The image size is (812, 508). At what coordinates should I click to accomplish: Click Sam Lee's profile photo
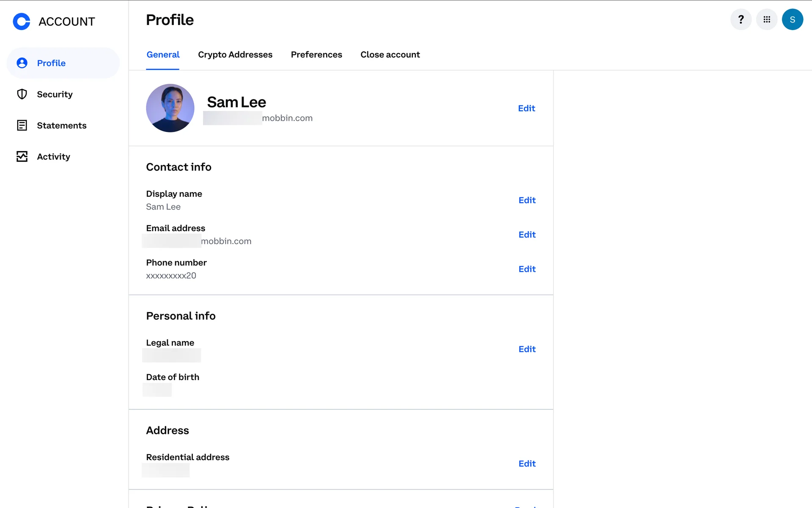click(170, 108)
